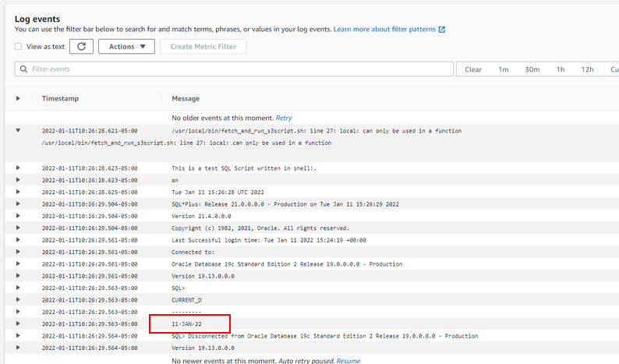Expand the 'SQL>' prompt log row
The image size is (619, 364).
point(18,288)
